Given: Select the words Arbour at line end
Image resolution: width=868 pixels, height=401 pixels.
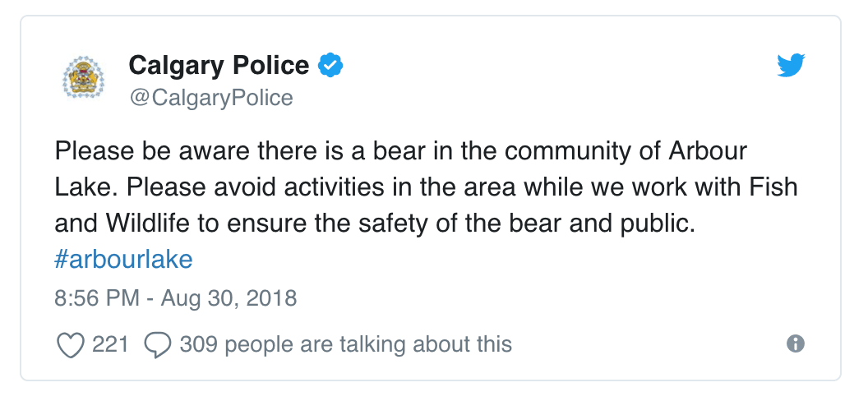Looking at the screenshot, I should point(708,151).
